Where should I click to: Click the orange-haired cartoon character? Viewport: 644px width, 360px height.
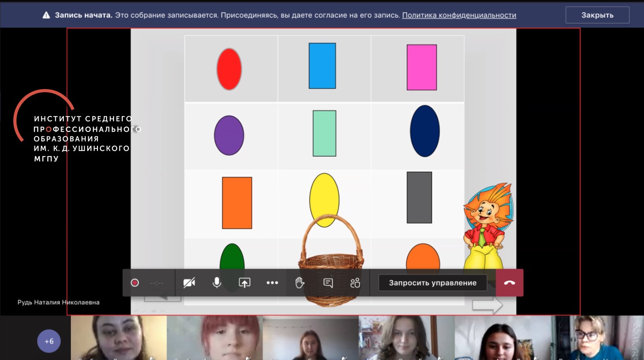(x=486, y=225)
